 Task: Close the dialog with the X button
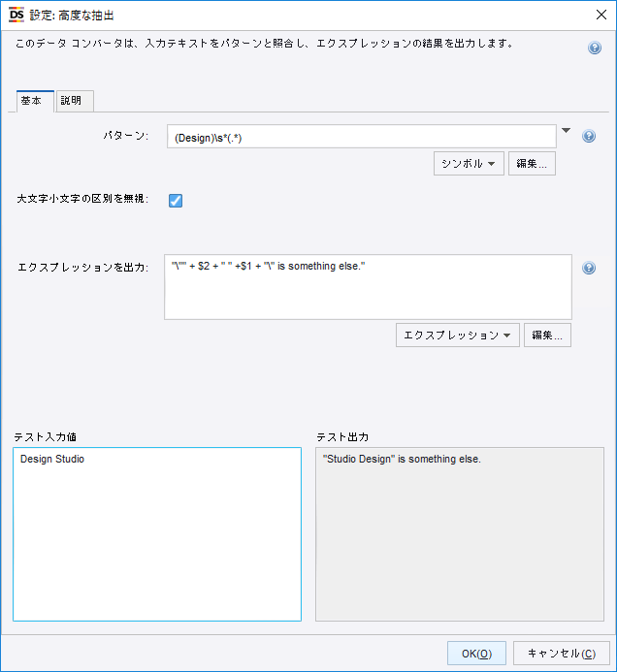click(x=600, y=14)
